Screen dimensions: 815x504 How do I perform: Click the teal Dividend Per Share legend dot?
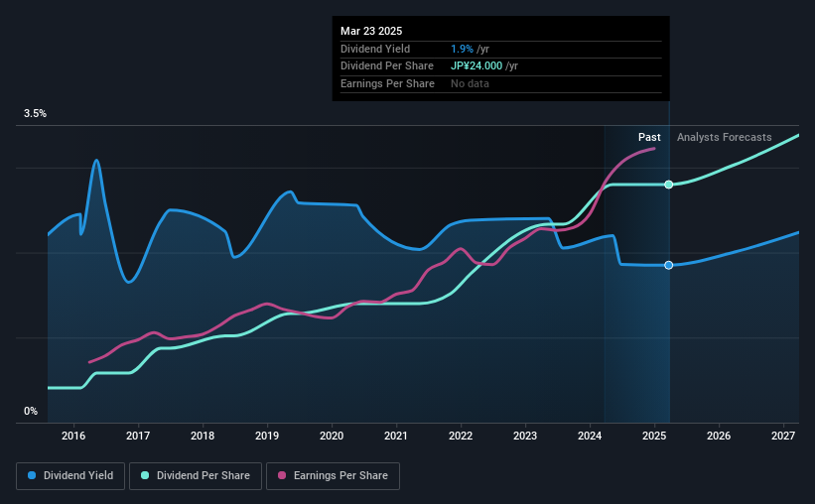145,475
